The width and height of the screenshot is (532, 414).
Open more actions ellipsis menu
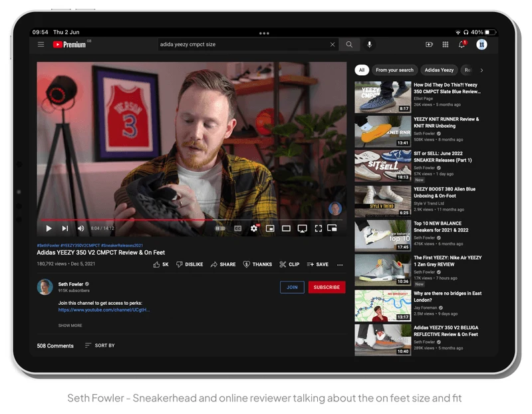pyautogui.click(x=340, y=265)
